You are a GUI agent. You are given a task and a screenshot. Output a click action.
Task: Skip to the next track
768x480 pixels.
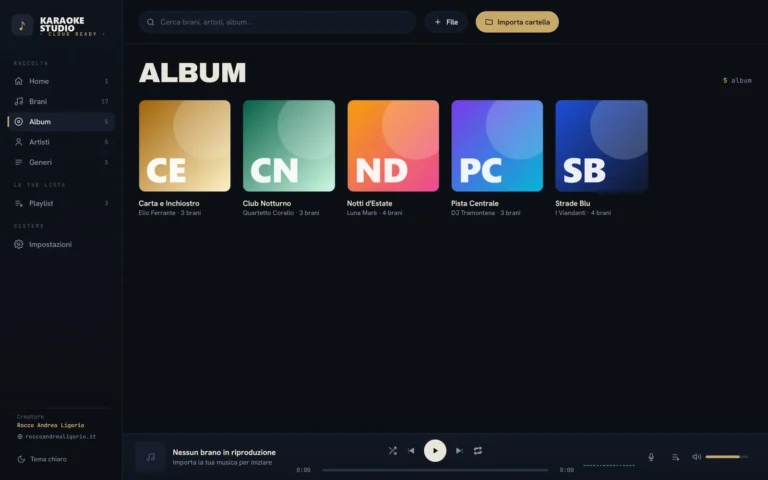[x=459, y=451]
